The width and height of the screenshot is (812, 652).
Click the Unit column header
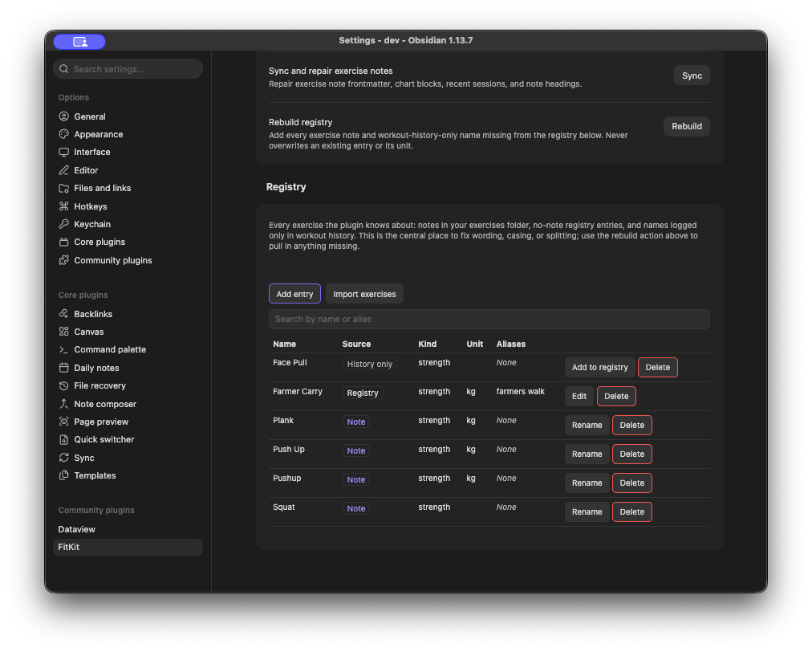pos(474,344)
